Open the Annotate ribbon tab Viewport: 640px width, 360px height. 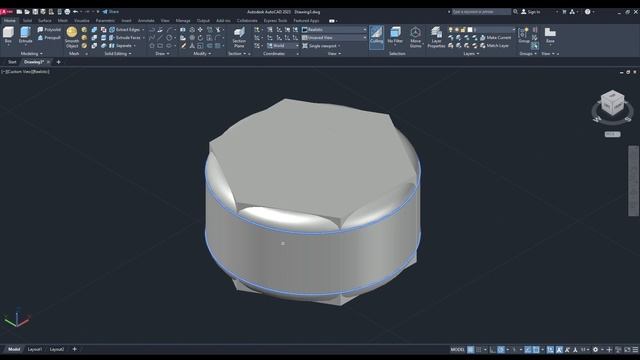[146, 20]
